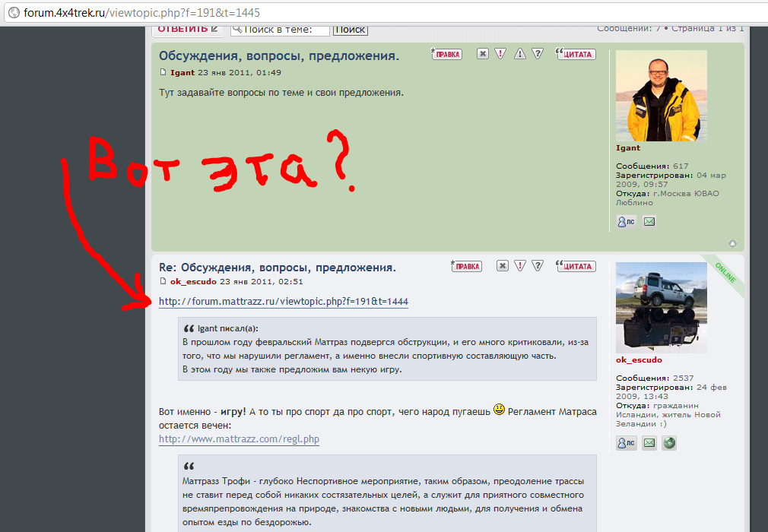Click the warning triangle icon in Igant's post
Viewport: 768px width, 532px height.
(520, 54)
